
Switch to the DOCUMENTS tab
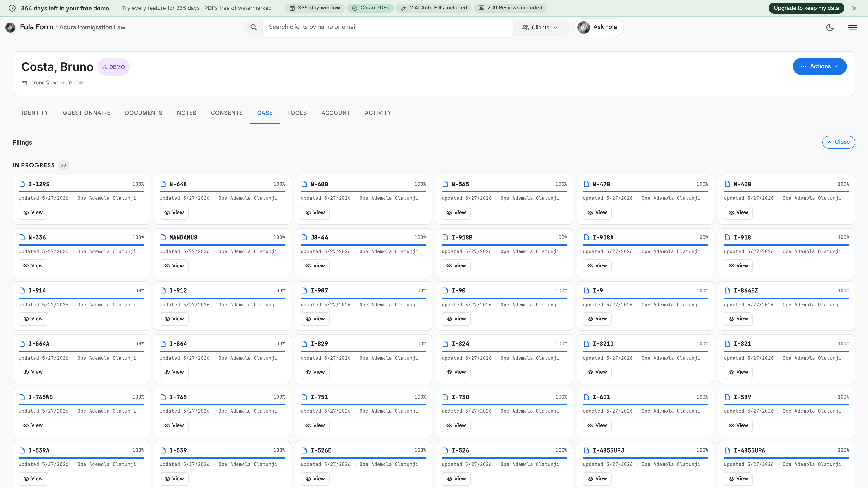144,113
